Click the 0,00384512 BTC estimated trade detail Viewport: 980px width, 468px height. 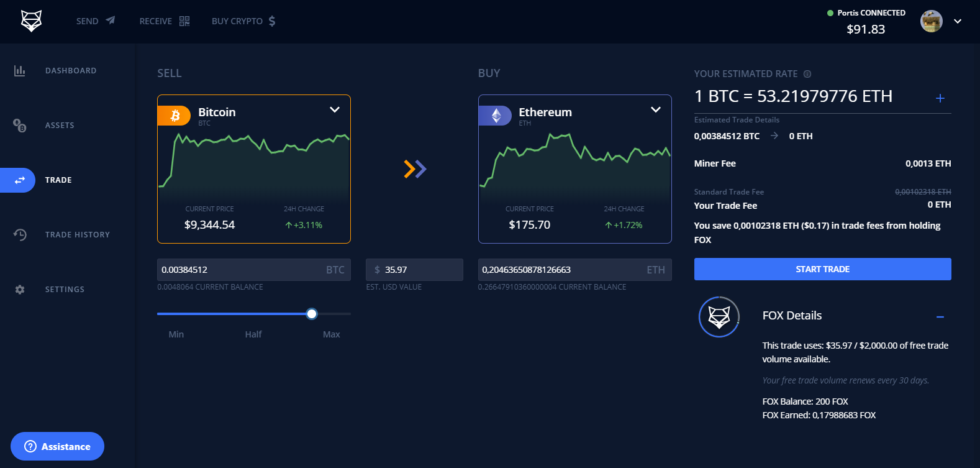tap(727, 136)
